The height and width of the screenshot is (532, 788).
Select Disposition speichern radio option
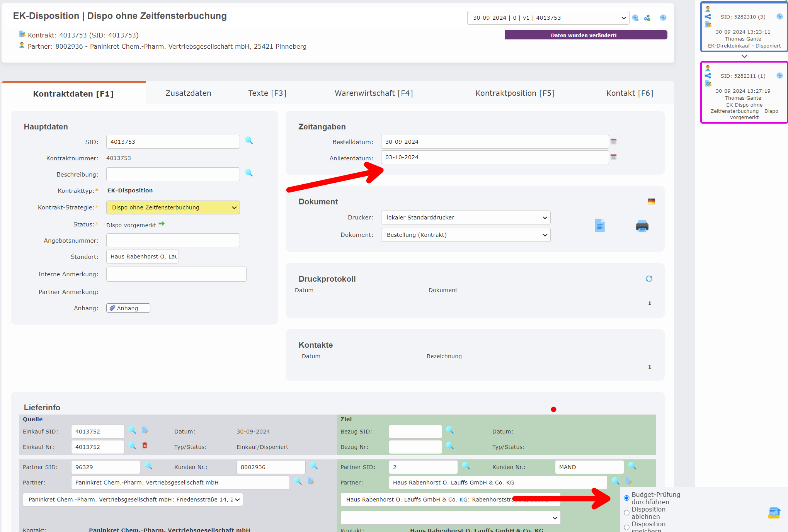[626, 527]
